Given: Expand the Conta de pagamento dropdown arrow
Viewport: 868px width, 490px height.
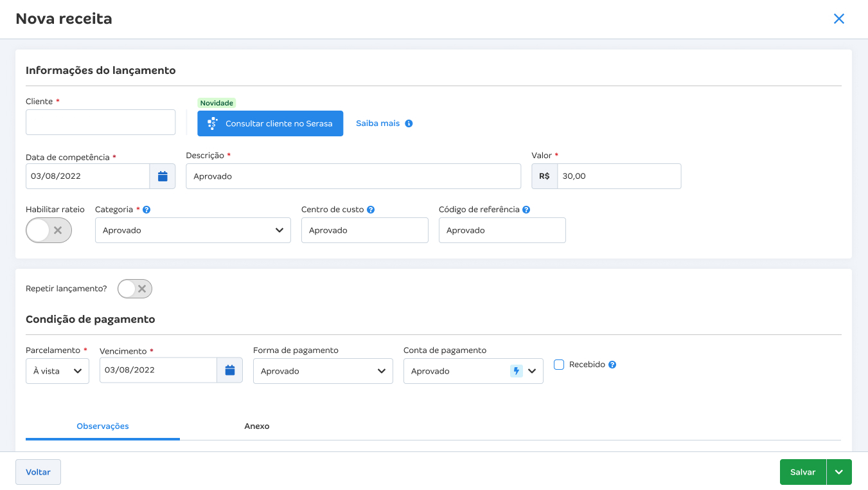Looking at the screenshot, I should (x=532, y=371).
